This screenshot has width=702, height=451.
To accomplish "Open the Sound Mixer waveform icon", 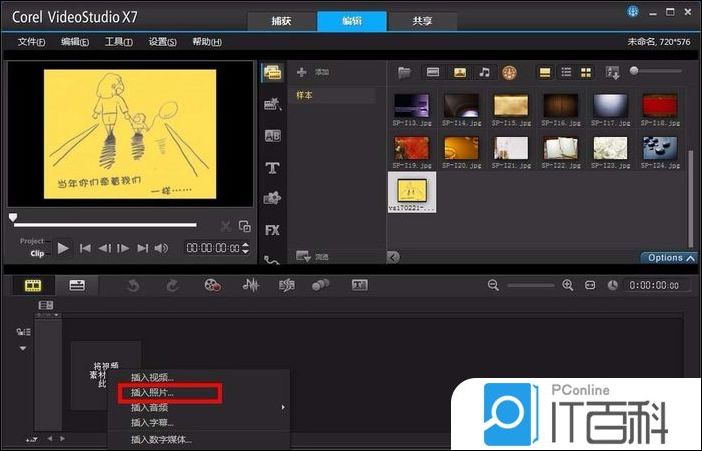I will point(252,285).
